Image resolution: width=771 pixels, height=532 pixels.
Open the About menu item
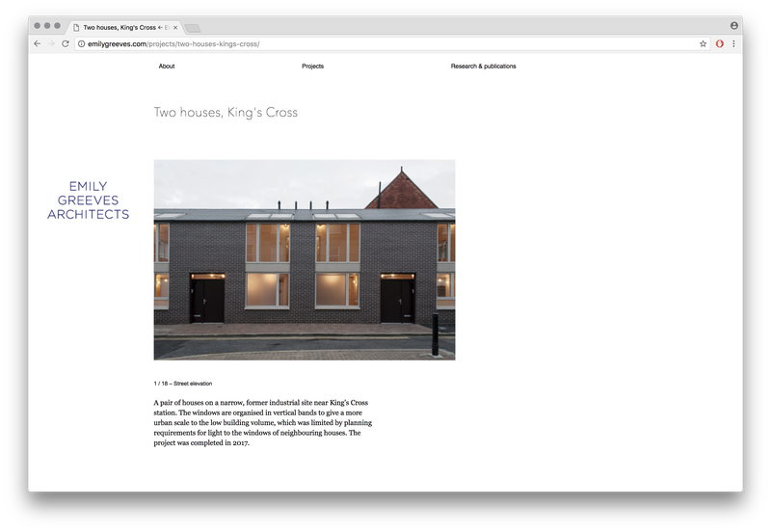click(167, 66)
